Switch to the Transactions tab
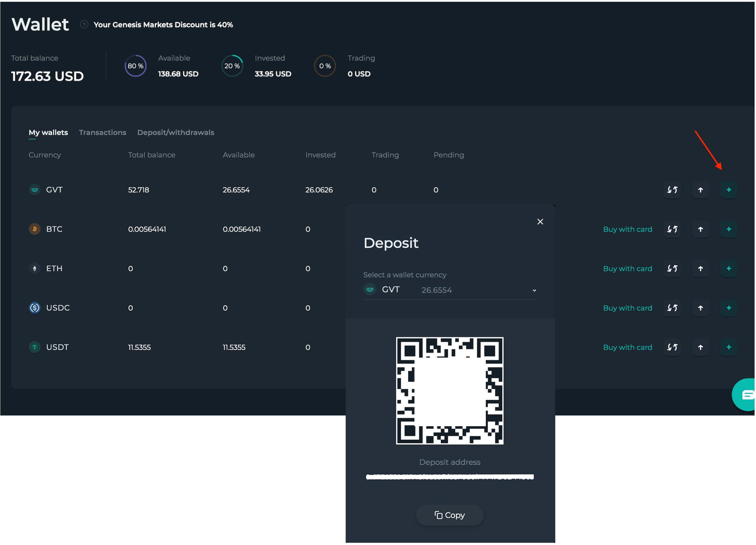The height and width of the screenshot is (545, 756). 102,133
